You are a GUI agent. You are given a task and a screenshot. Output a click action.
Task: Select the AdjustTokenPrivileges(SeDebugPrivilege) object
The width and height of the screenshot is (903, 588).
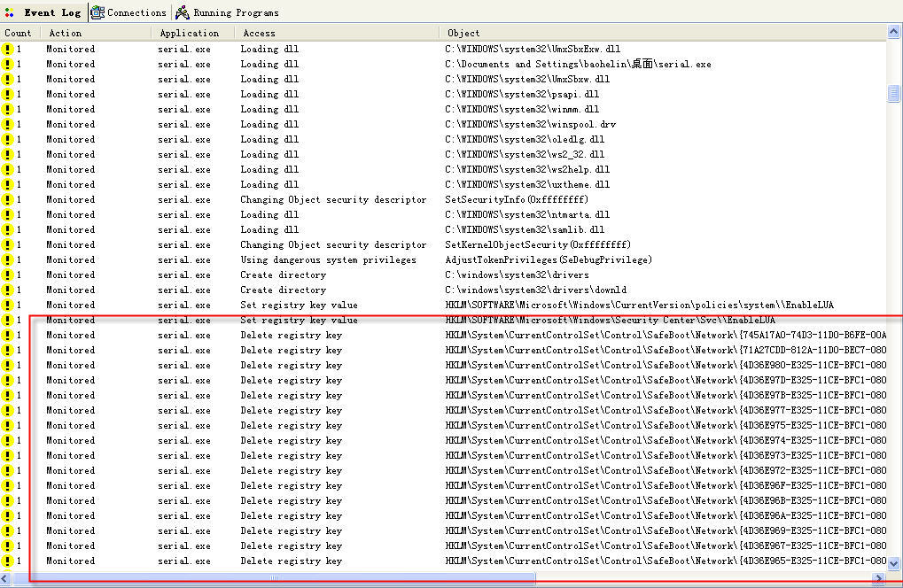coord(549,259)
